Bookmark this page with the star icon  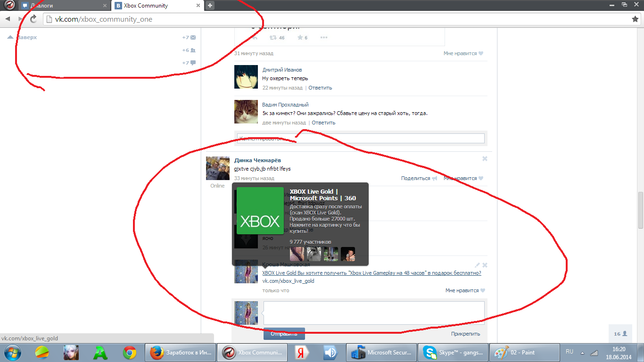point(635,19)
